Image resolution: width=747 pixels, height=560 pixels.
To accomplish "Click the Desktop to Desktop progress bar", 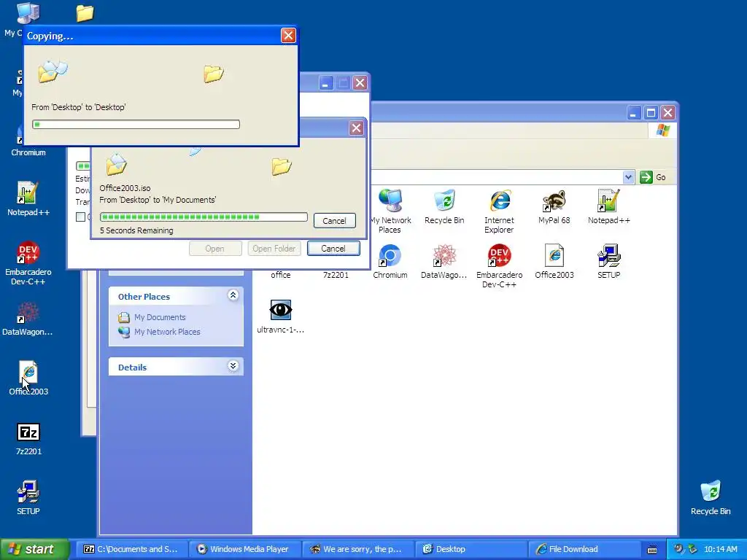I will click(136, 125).
